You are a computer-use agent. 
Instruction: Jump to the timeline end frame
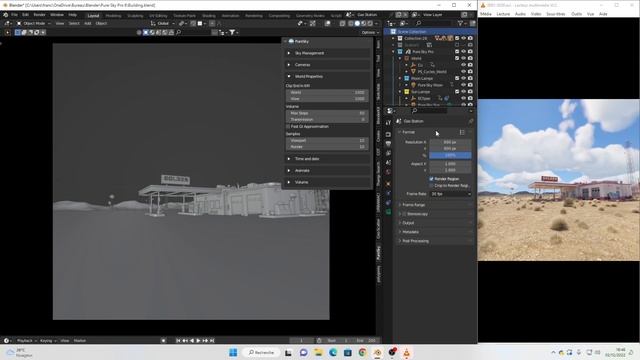(212, 340)
